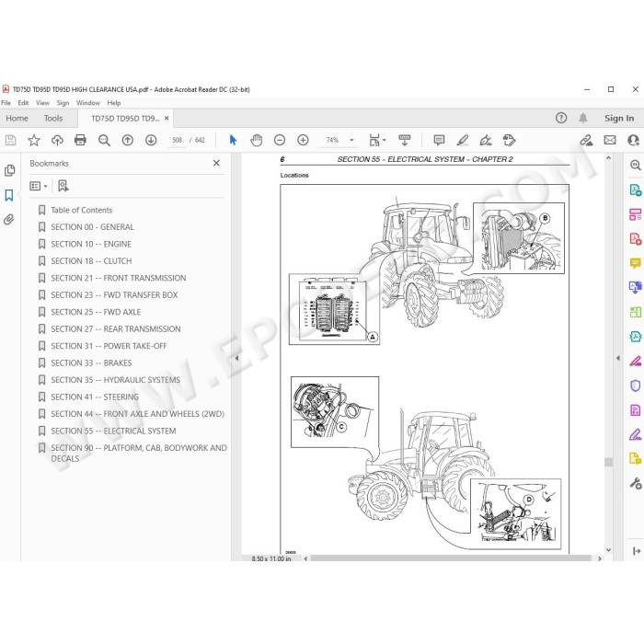Print the document

coord(81,141)
